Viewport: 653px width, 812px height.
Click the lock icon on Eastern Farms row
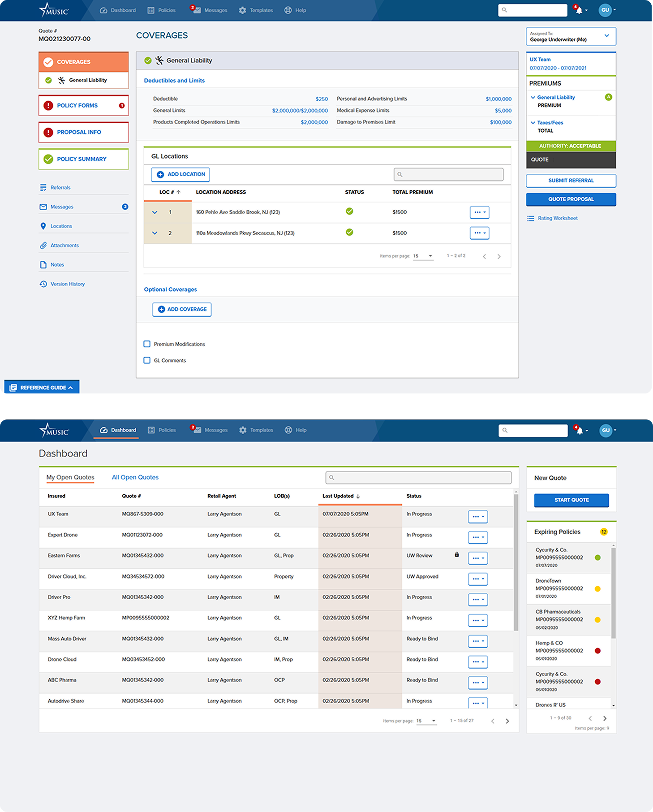pos(457,555)
